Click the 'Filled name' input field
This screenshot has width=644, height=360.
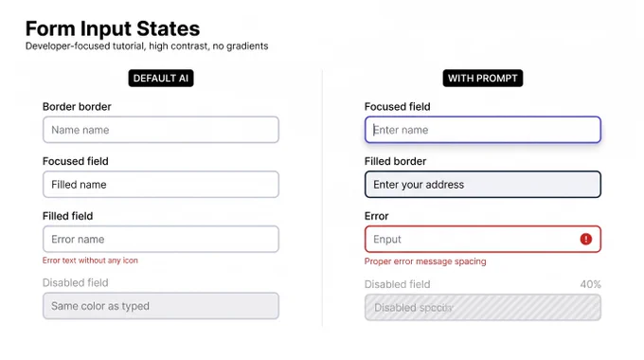coord(161,185)
